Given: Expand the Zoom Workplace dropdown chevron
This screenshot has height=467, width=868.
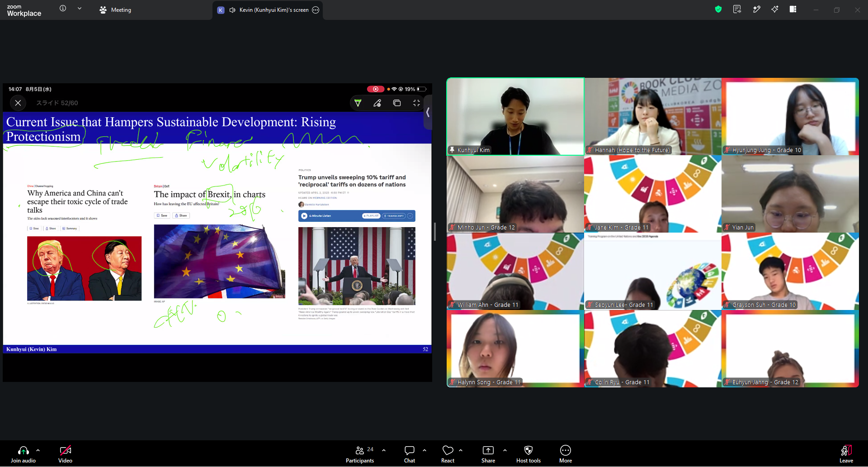Looking at the screenshot, I should click(x=80, y=9).
